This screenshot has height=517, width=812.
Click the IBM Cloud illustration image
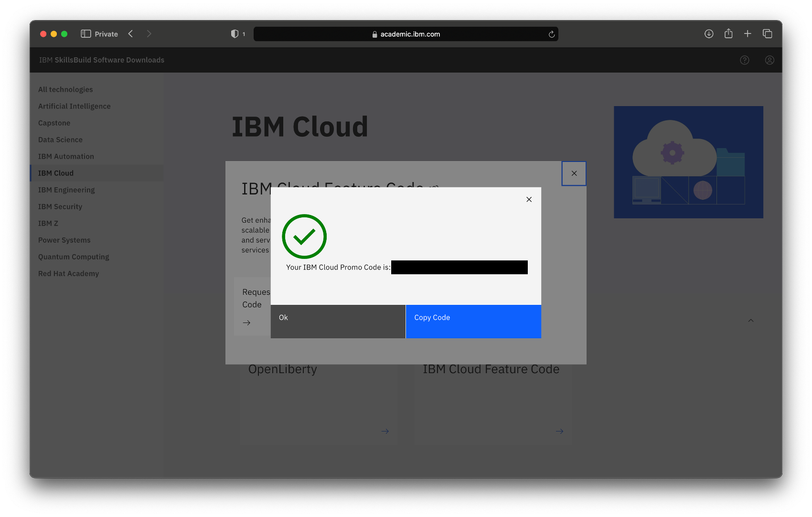click(688, 162)
